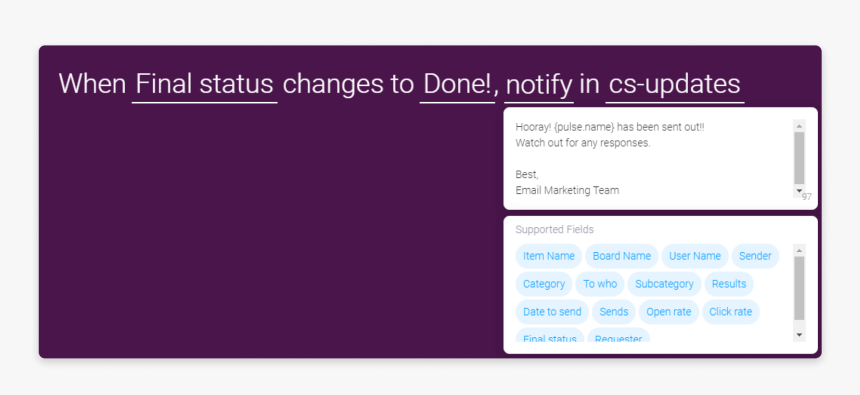Click Supported Fields scrollbar down arrow

pyautogui.click(x=799, y=335)
